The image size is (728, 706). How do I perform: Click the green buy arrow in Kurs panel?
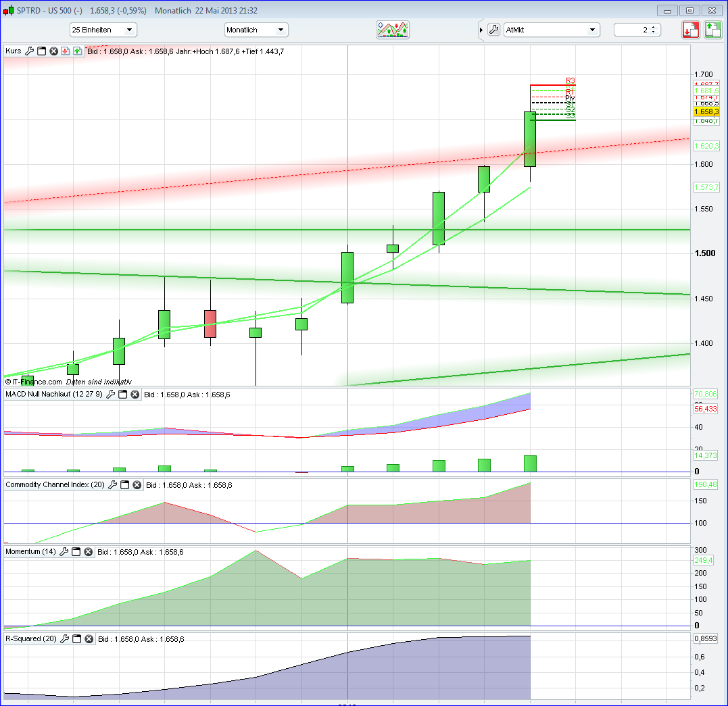pos(77,51)
